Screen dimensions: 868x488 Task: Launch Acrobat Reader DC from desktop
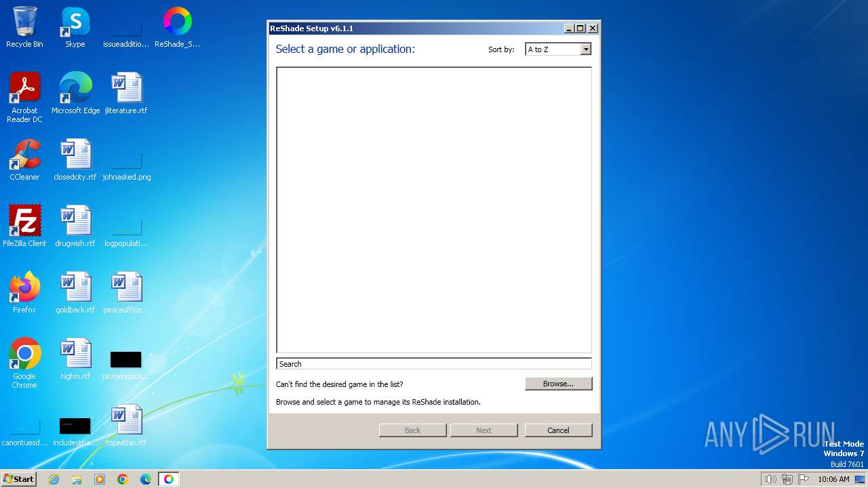pos(24,98)
